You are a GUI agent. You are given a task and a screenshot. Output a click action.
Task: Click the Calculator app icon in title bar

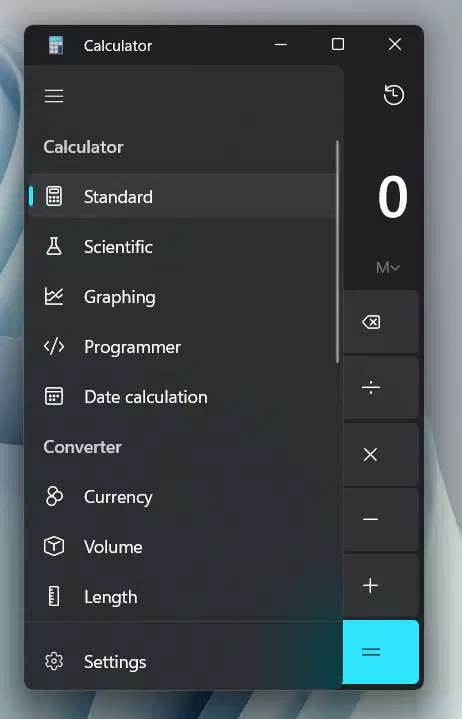tap(56, 45)
